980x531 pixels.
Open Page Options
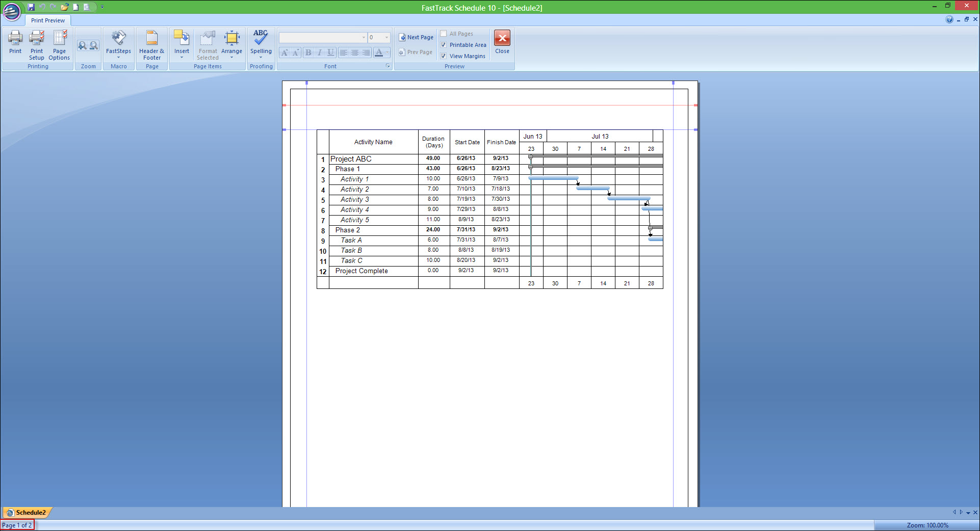59,45
